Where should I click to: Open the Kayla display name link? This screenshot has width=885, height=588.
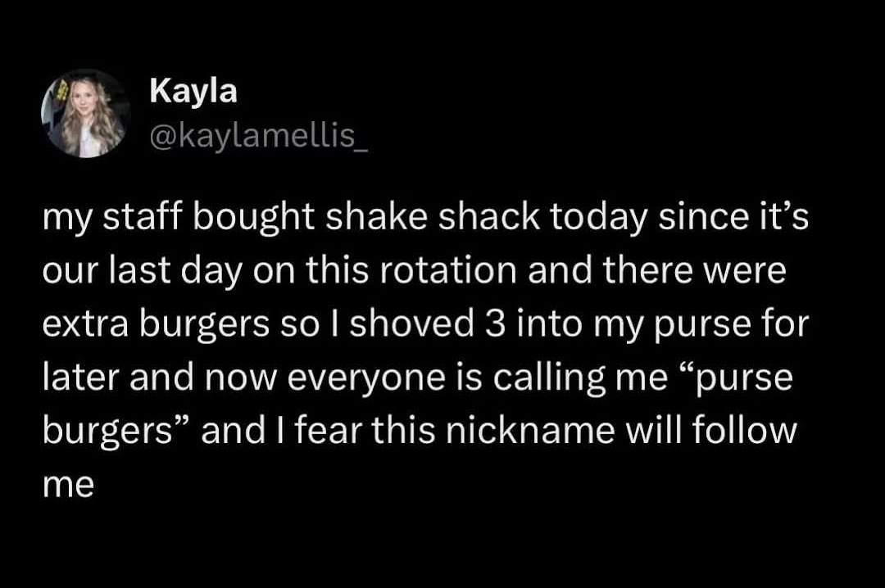[193, 92]
